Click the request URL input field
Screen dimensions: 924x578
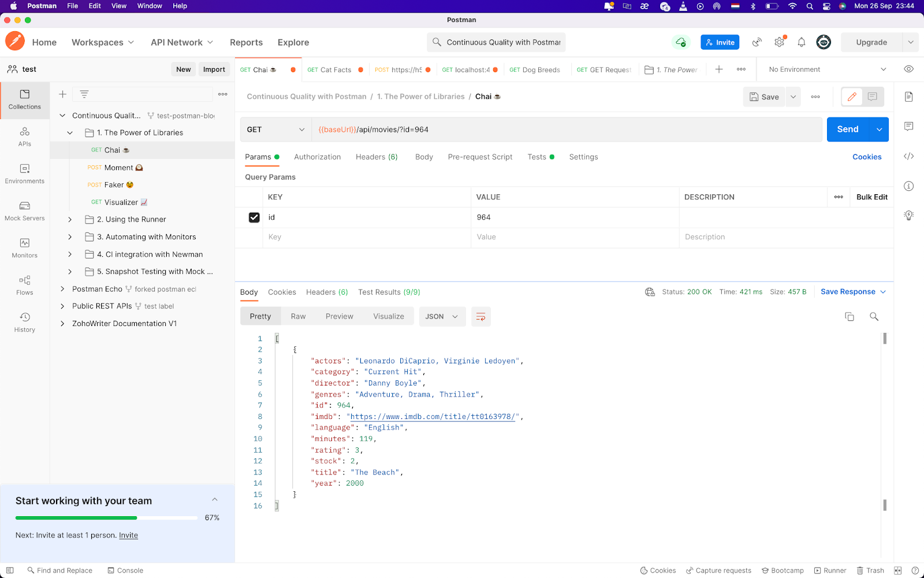coord(567,129)
